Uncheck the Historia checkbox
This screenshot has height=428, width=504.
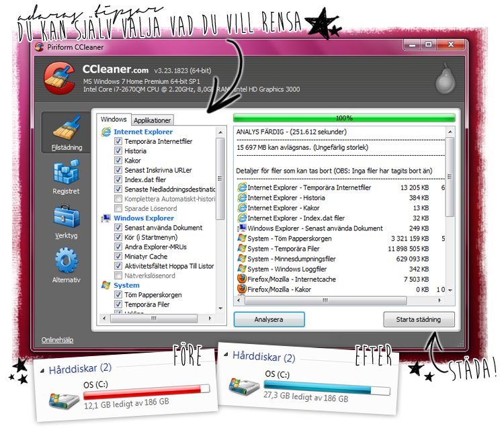[118, 151]
